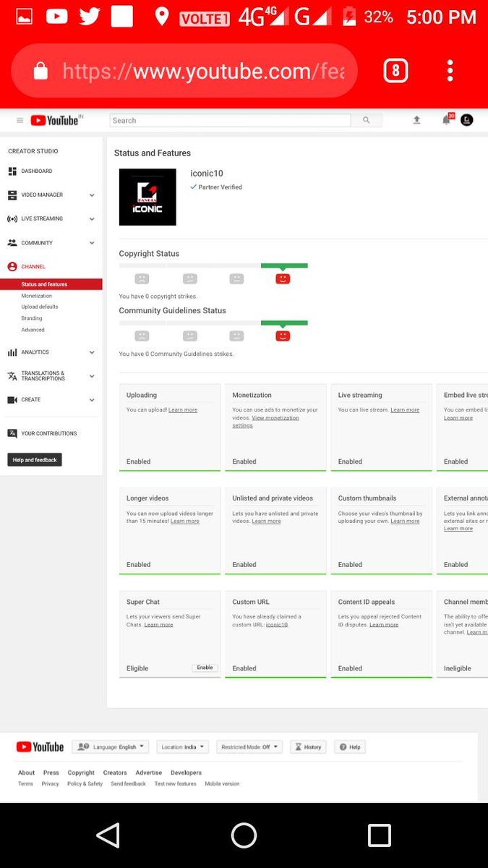Click Learn more on Live streaming card
Image resolution: width=488 pixels, height=868 pixels.
tap(405, 410)
